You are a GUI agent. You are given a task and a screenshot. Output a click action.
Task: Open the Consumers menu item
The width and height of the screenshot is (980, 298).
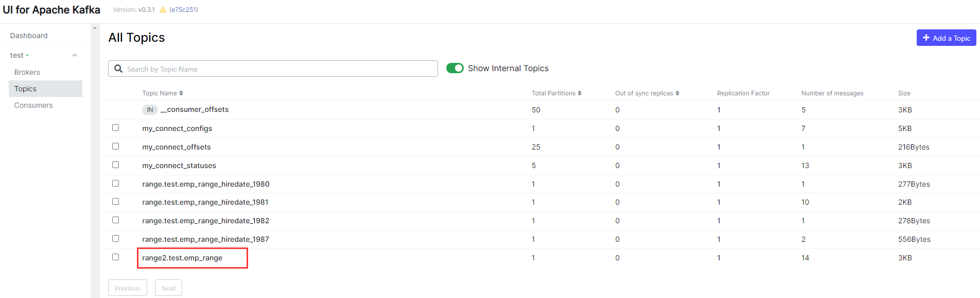tap(33, 105)
